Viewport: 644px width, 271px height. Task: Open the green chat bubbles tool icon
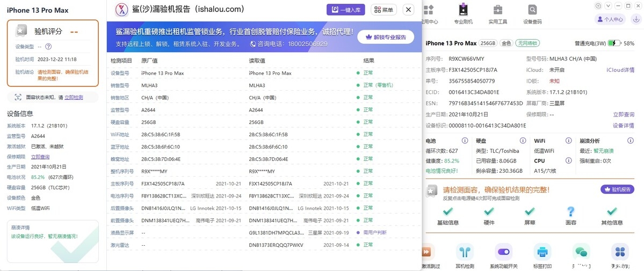click(x=581, y=251)
